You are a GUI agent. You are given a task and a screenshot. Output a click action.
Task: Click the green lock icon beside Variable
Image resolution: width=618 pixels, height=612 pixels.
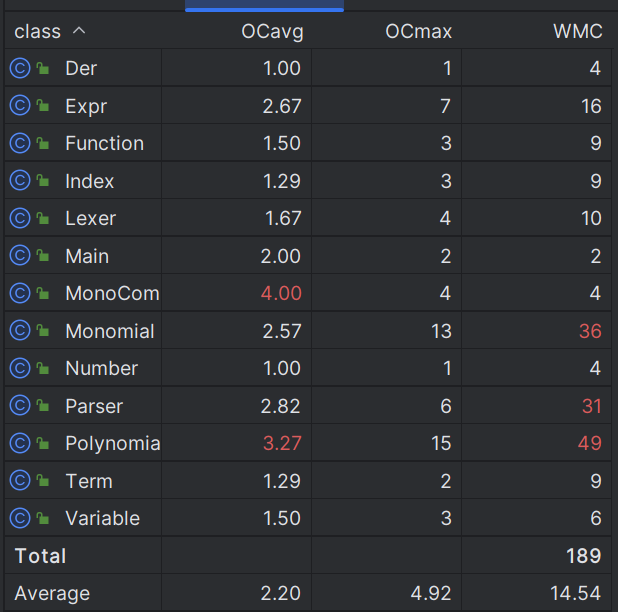coord(43,518)
